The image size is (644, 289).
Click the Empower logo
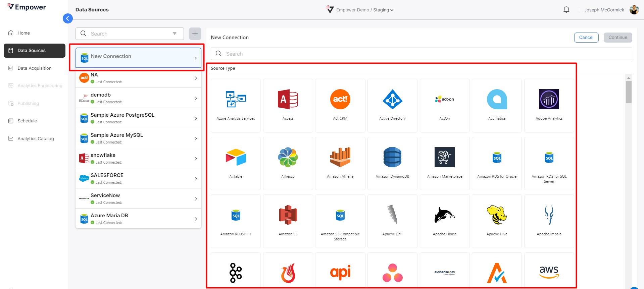tap(27, 7)
